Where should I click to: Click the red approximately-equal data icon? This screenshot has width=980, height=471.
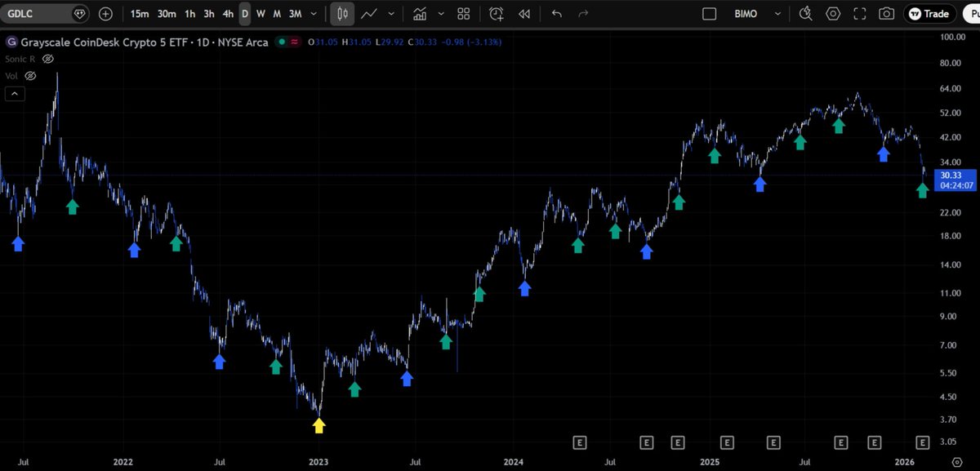click(293, 42)
